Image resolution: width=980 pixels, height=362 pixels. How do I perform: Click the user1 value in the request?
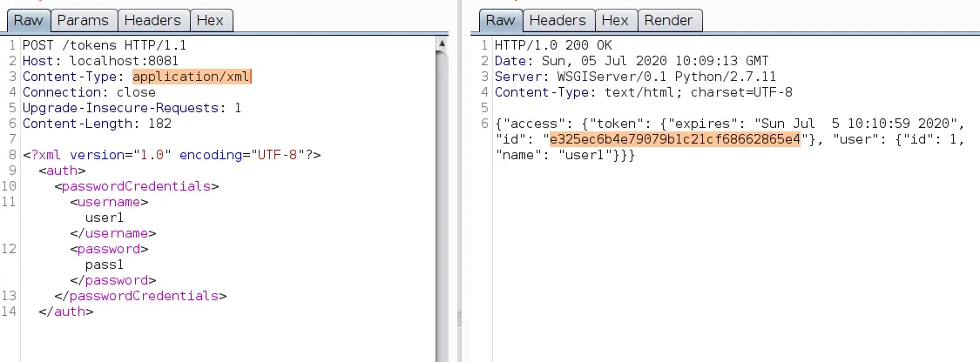(x=105, y=218)
